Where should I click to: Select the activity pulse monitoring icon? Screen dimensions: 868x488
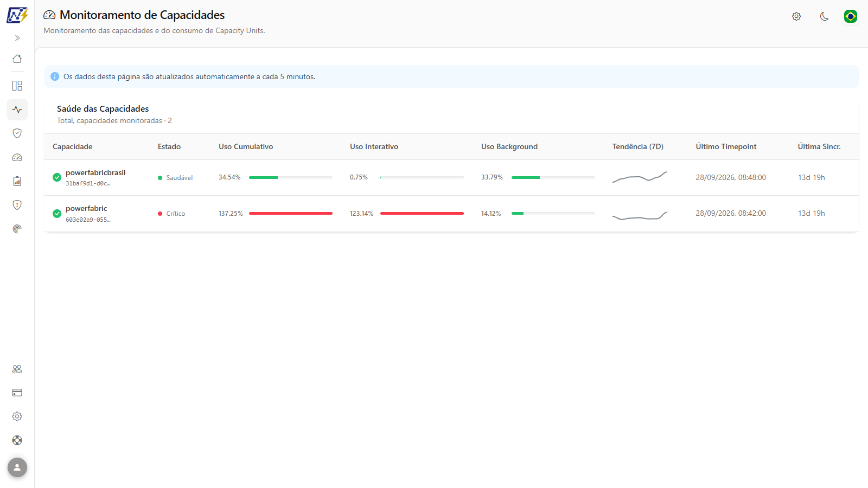[x=17, y=110]
